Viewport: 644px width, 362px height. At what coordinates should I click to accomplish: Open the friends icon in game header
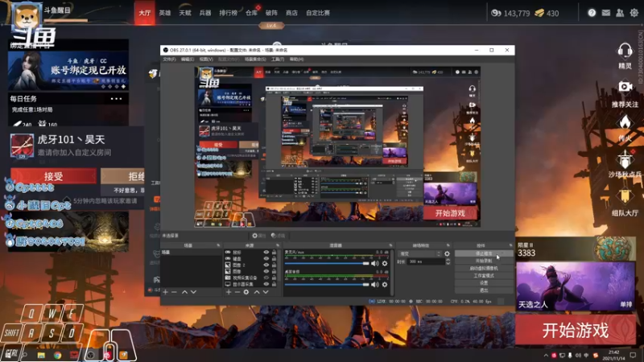(620, 13)
